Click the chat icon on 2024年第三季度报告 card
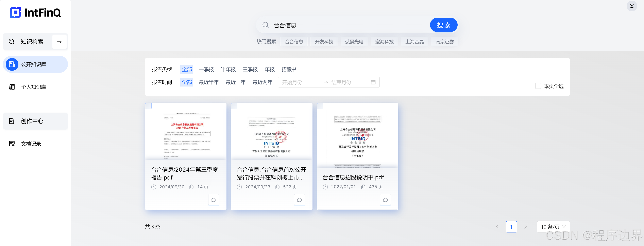Image resolution: width=644 pixels, height=246 pixels. [x=214, y=200]
